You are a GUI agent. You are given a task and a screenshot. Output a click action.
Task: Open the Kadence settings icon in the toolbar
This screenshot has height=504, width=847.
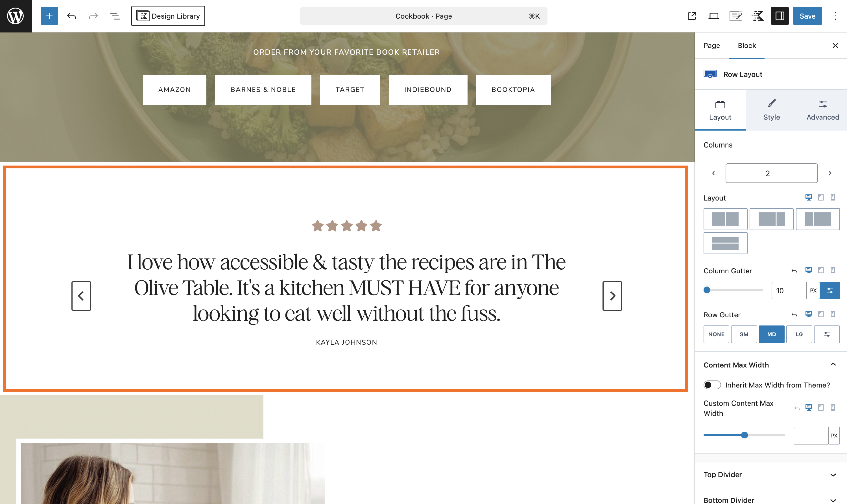point(758,16)
